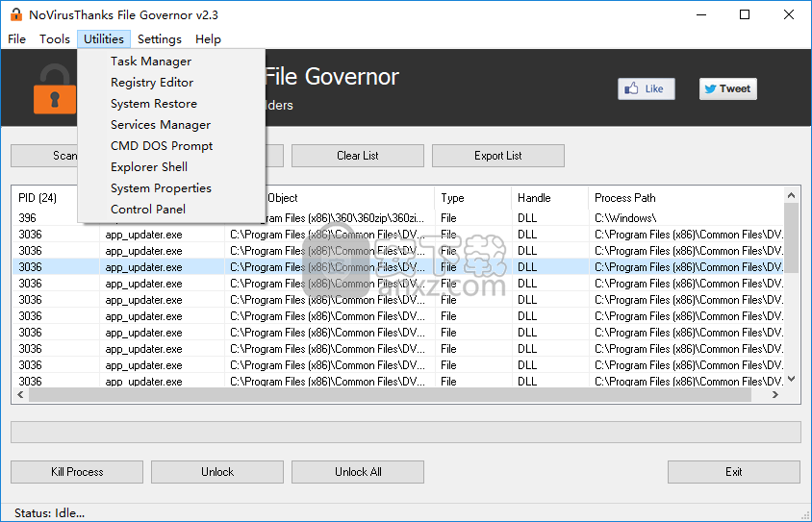This screenshot has height=522, width=812.
Task: Click the orange padlock logo in banner
Action: (x=55, y=89)
